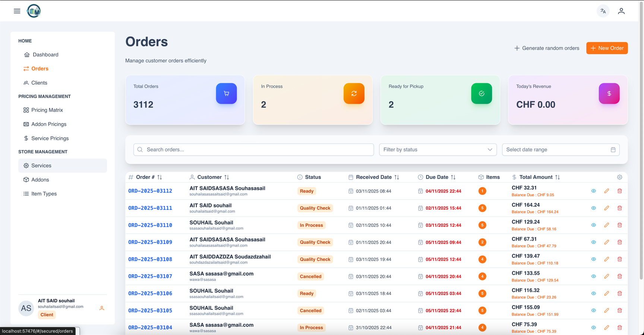Open Services in sidebar
The height and width of the screenshot is (335, 644).
63,166
